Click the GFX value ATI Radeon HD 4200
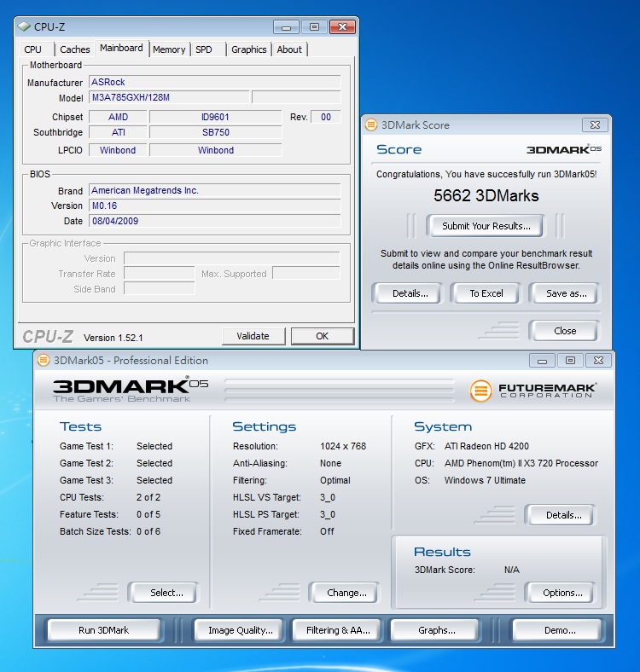Viewport: 640px width, 672px height. click(x=486, y=446)
